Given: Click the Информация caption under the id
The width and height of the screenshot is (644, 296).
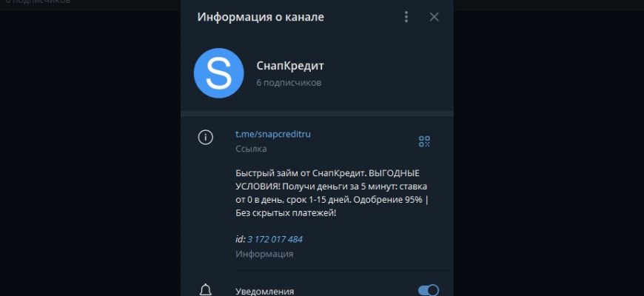Looking at the screenshot, I should [264, 254].
